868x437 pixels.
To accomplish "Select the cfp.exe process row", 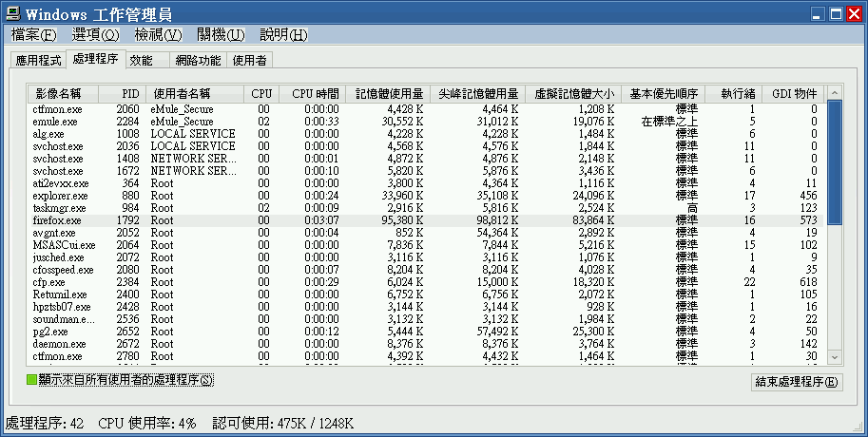I will point(425,282).
